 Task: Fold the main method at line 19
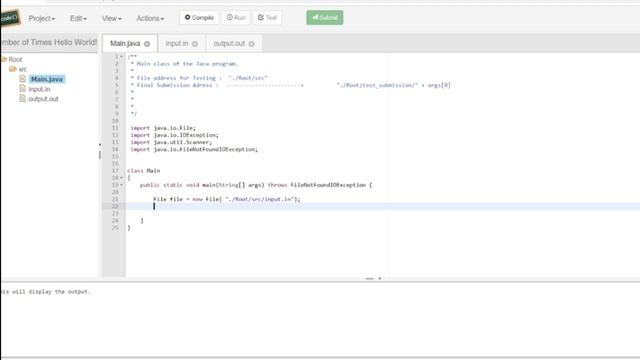click(x=121, y=185)
